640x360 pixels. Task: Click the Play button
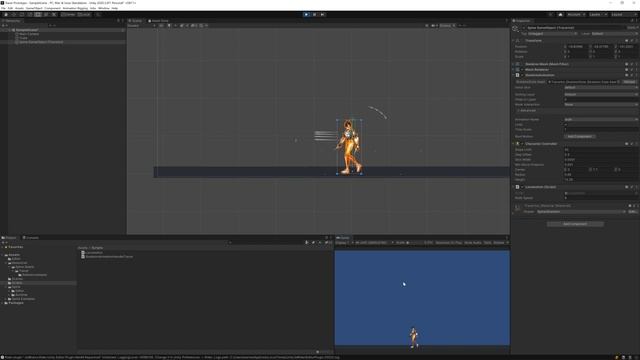[x=306, y=14]
